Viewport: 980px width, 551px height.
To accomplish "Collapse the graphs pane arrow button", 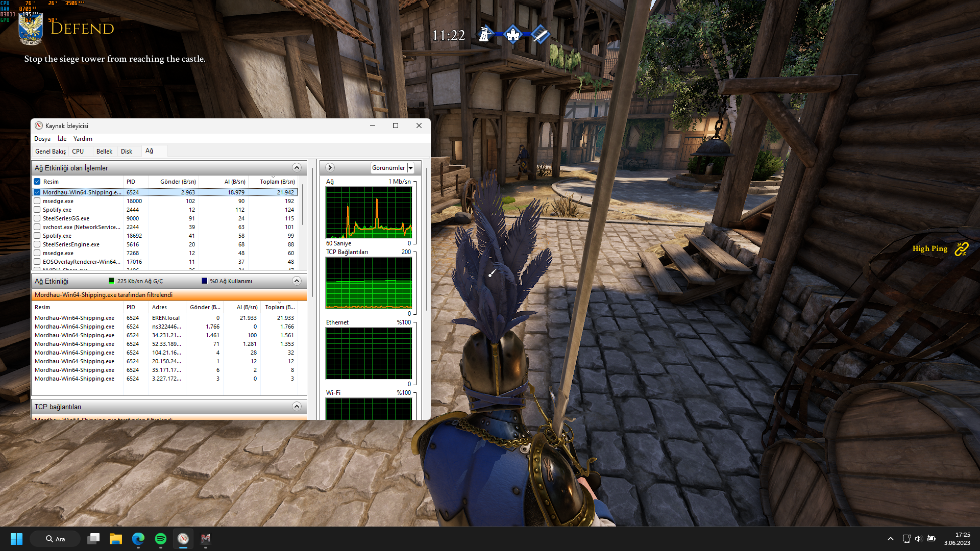I will click(x=330, y=168).
